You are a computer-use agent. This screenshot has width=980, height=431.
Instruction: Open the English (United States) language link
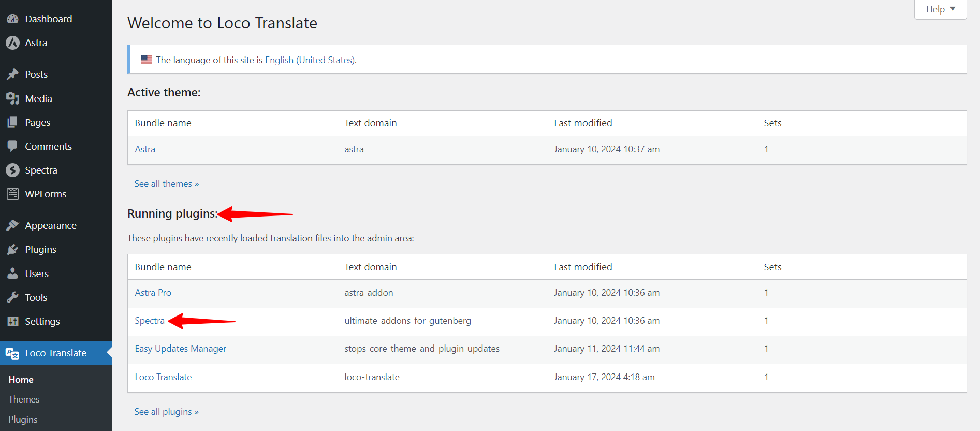tap(310, 60)
